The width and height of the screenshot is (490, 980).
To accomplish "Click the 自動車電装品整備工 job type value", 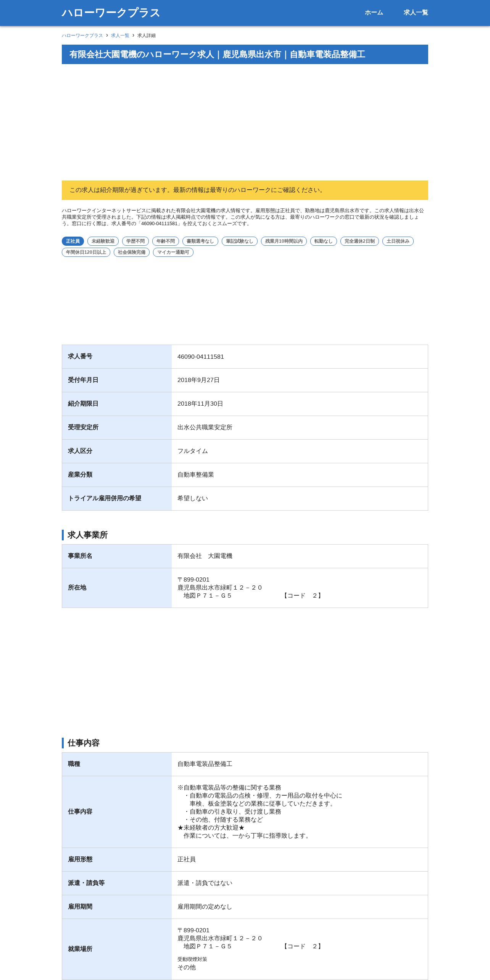I will click(205, 764).
